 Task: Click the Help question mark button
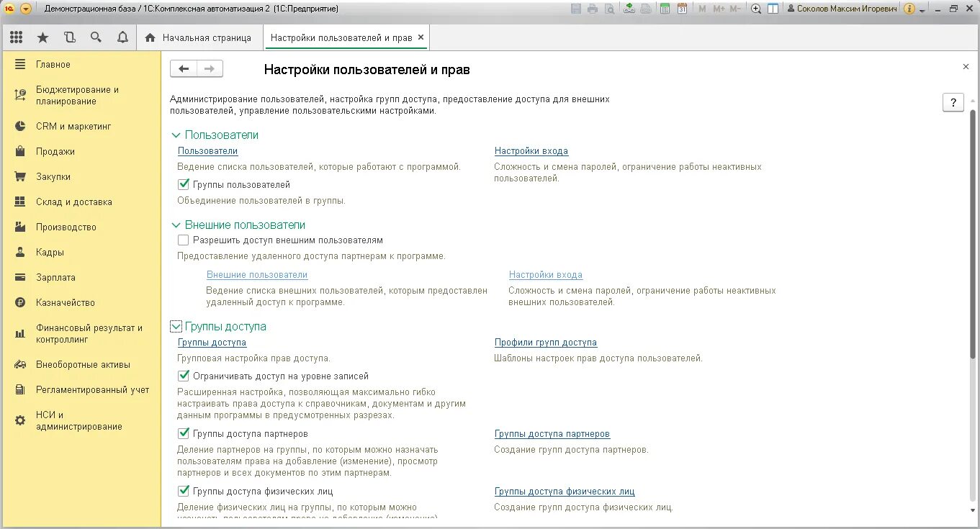[953, 102]
